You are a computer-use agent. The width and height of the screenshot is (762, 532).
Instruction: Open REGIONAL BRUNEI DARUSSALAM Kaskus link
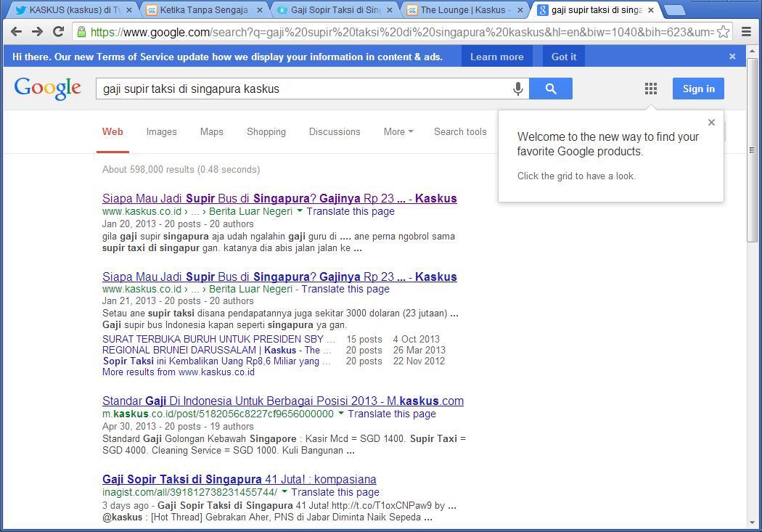coord(217,350)
